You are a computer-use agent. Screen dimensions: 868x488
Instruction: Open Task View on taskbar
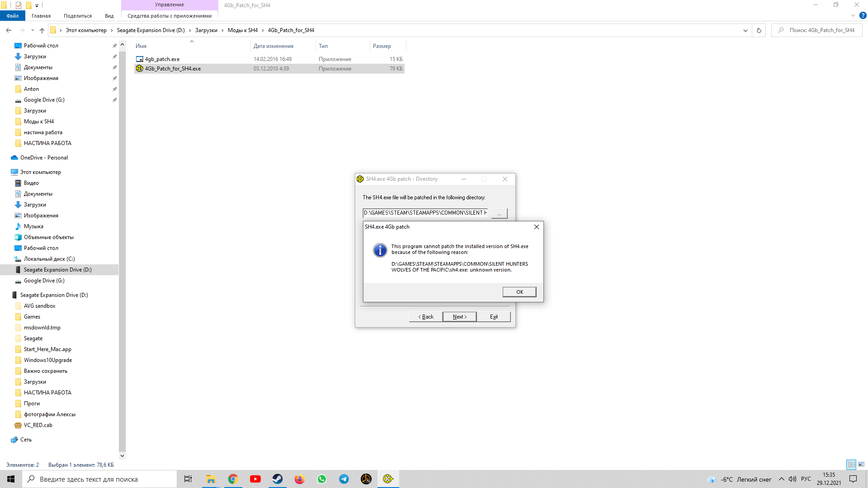coord(188,479)
